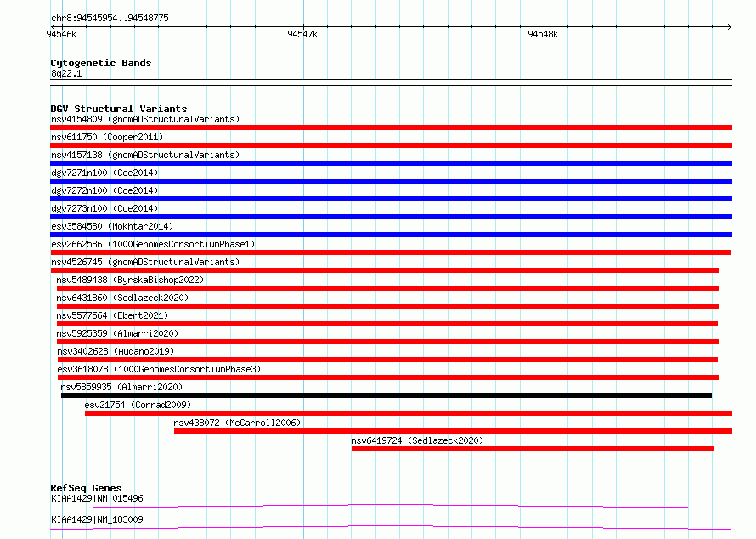Click the red bar under esv2662586
The height and width of the screenshot is (539, 756).
tap(391, 252)
